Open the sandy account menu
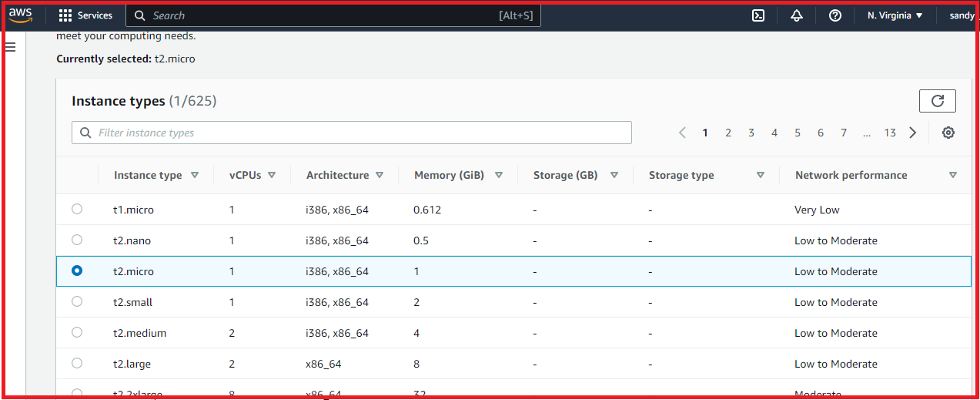The image size is (980, 400). click(962, 15)
